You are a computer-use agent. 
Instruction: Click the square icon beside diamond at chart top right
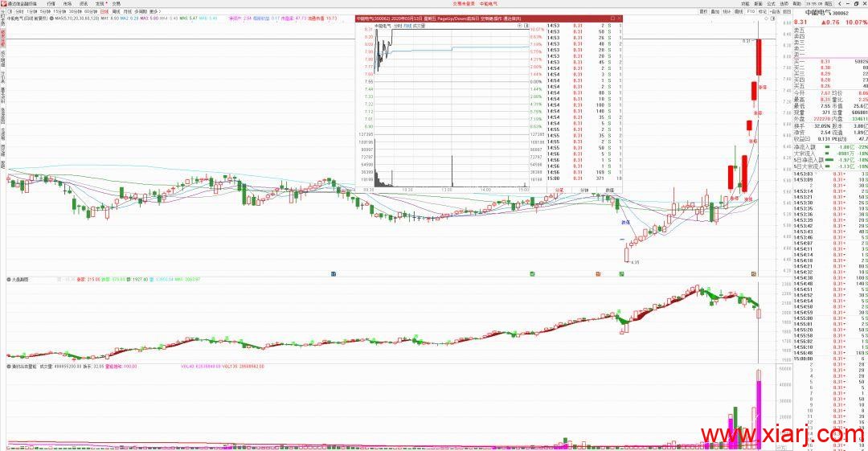coord(773,18)
